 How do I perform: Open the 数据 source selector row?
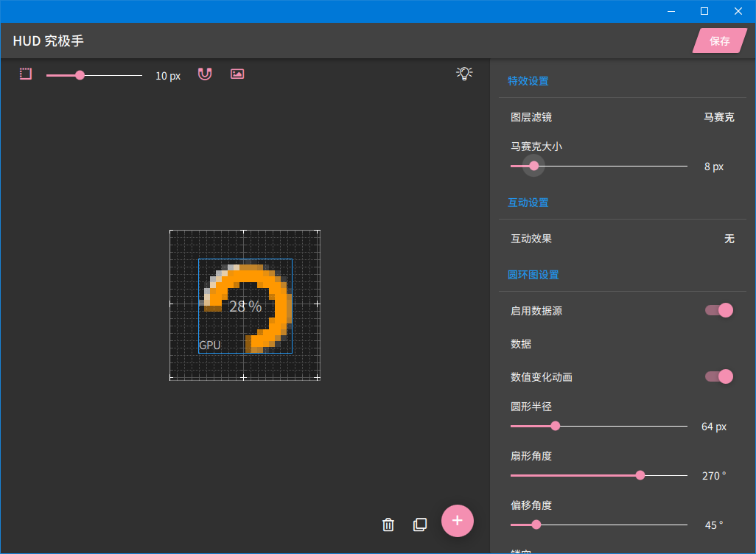tap(623, 344)
